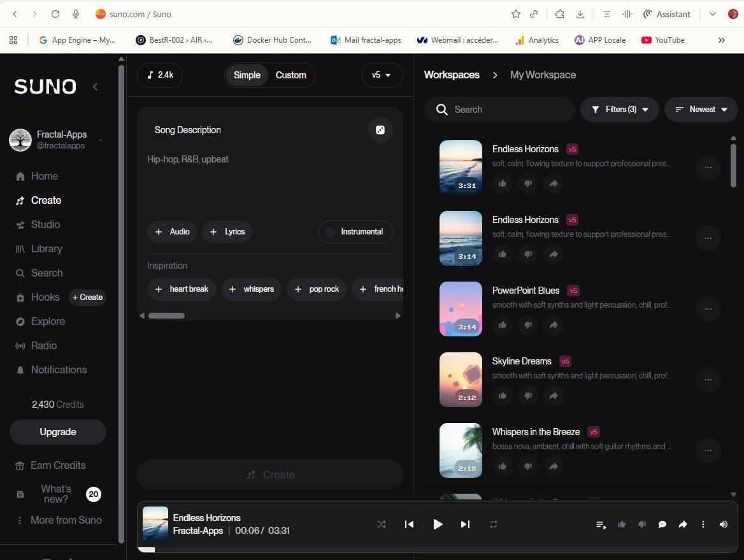
Task: Like PowerPoint Blues with thumbs-up icon
Action: pos(503,325)
